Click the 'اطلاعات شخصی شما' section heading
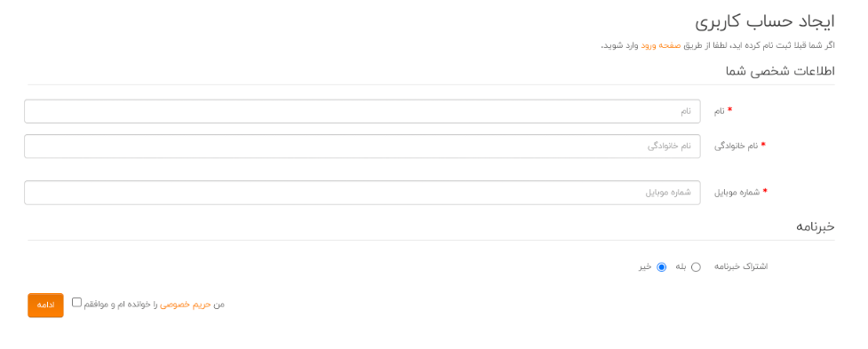The width and height of the screenshot is (868, 349). (780, 71)
